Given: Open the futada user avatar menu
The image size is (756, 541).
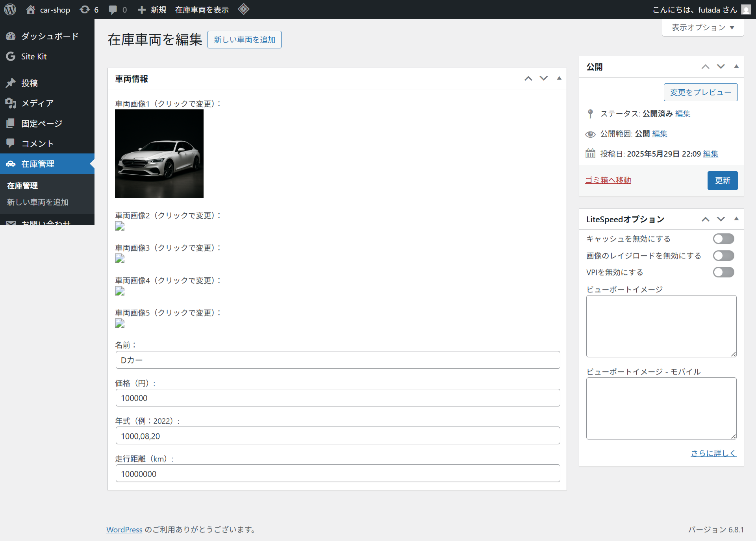Looking at the screenshot, I should pos(746,9).
